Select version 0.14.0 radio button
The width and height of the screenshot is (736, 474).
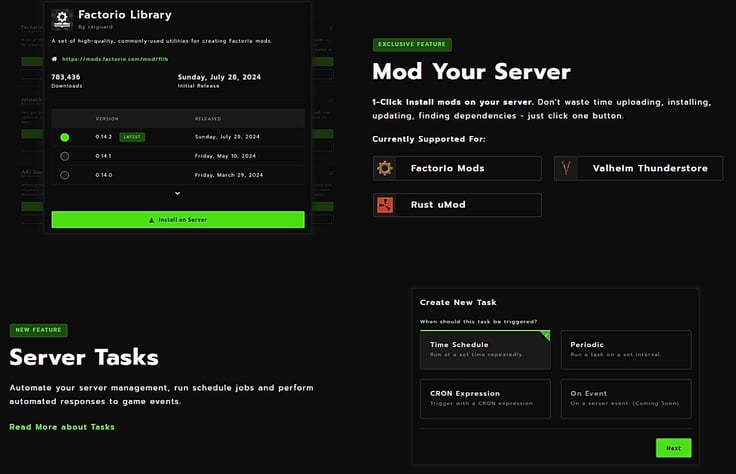click(x=65, y=175)
